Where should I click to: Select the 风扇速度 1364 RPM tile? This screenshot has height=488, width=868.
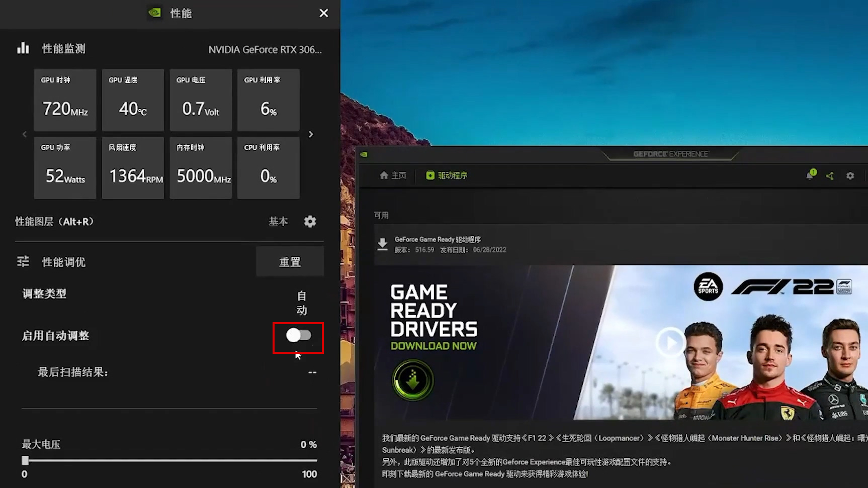coord(133,168)
